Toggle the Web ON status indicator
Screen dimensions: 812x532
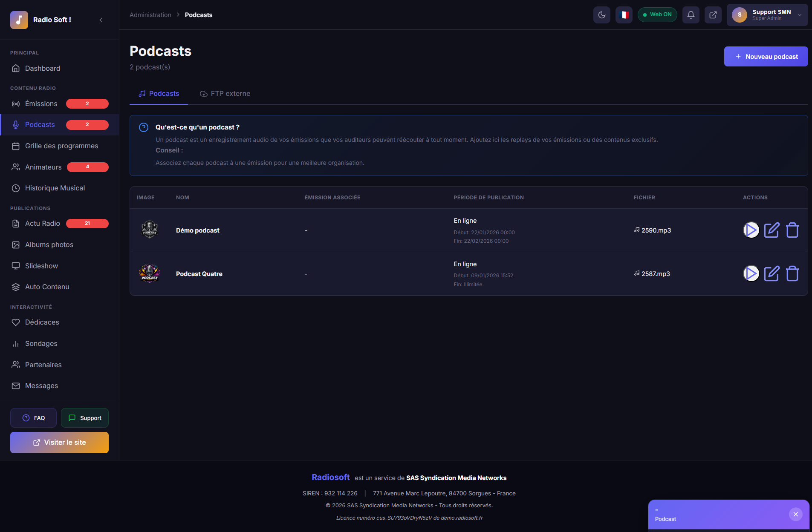click(x=657, y=14)
